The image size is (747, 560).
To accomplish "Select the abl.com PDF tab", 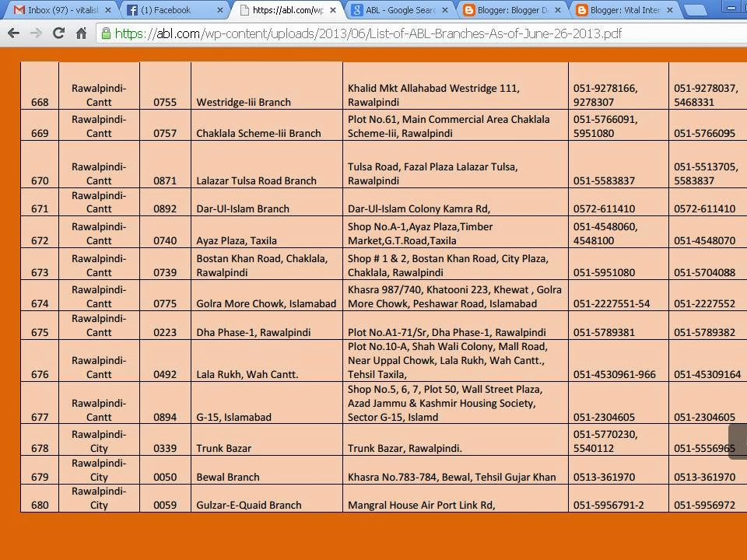I will point(286,10).
